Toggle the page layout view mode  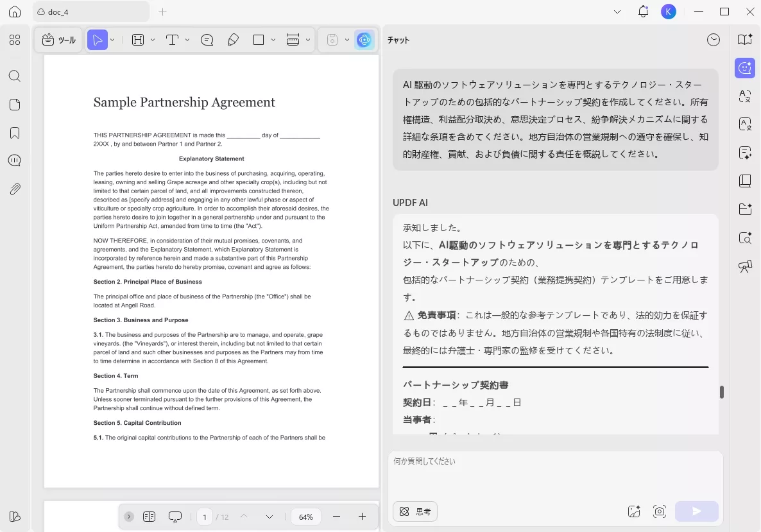pyautogui.click(x=149, y=517)
